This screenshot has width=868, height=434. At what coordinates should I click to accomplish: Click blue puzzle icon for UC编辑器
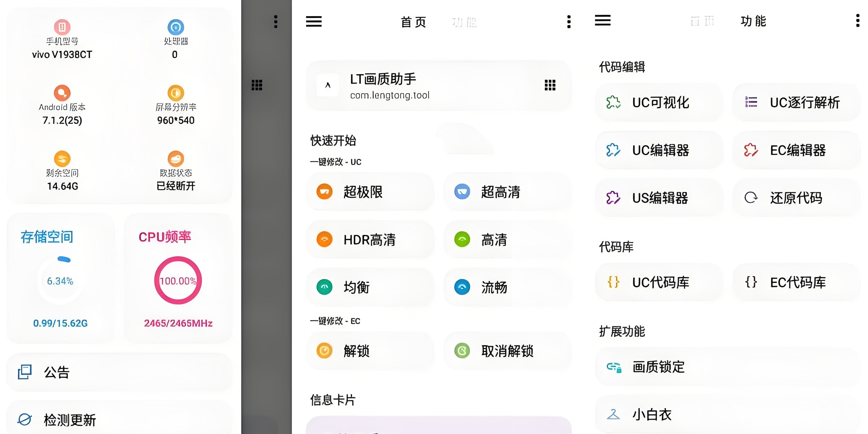pyautogui.click(x=613, y=150)
